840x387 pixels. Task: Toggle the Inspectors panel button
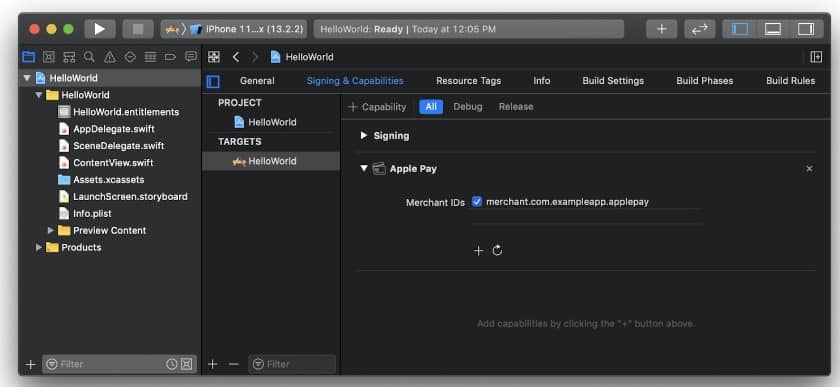pos(806,29)
